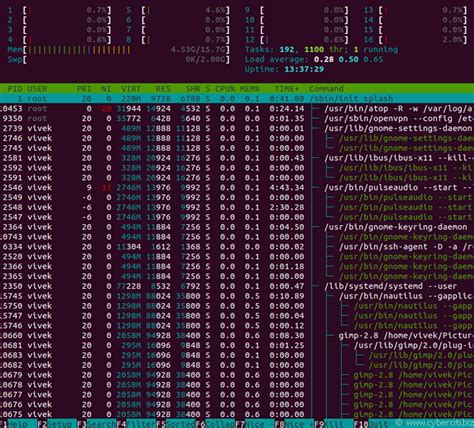Click the Swp swap usage meter
Screen dimensions: 474x428
(x=118, y=60)
